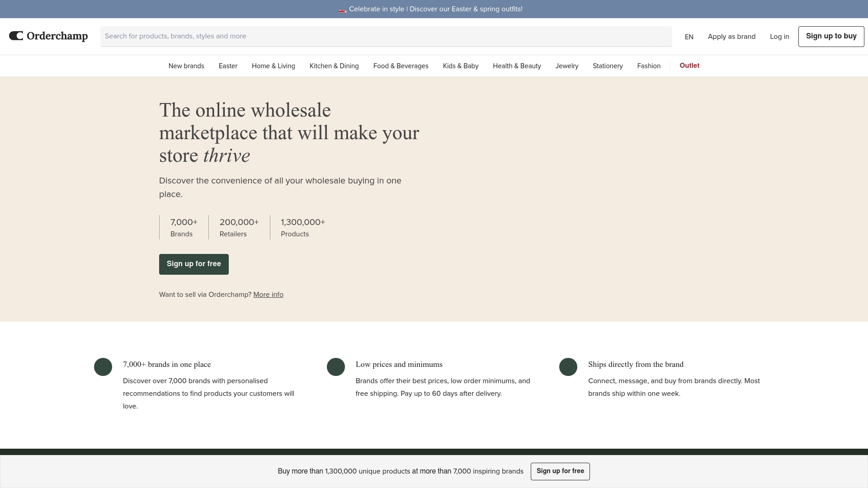
Task: Click the Orderchamp logo
Action: (48, 36)
